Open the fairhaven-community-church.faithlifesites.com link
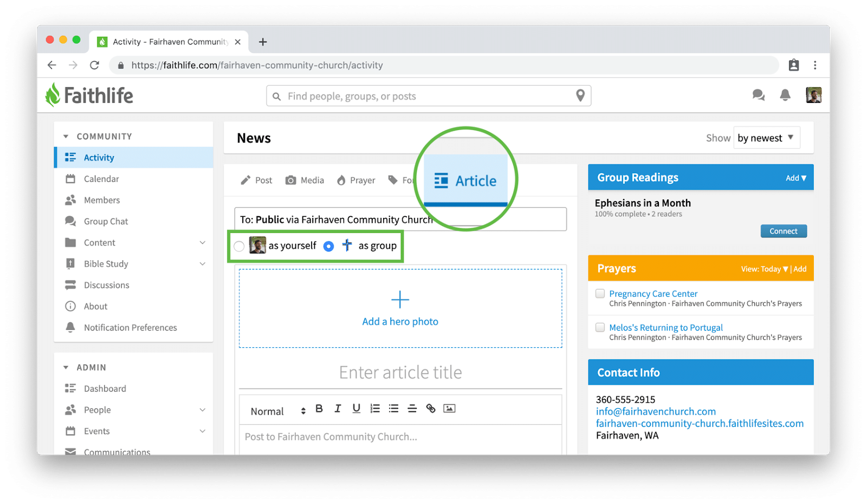The image size is (867, 504). 700,423
